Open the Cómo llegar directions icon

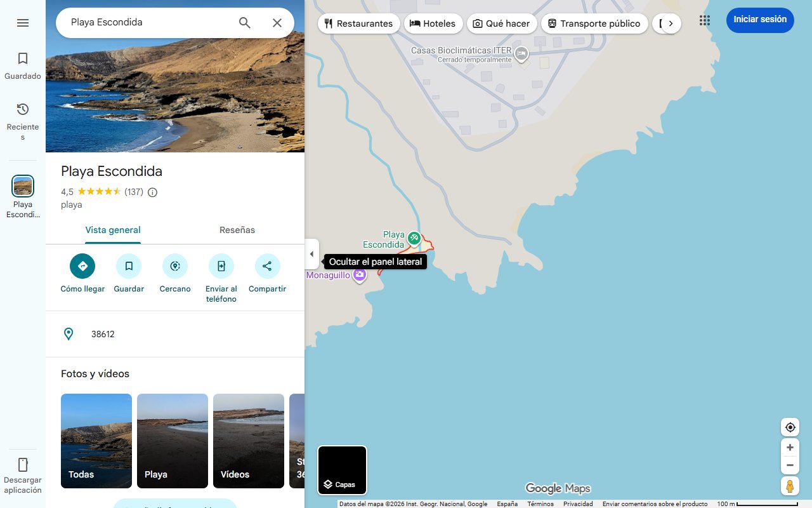click(82, 266)
